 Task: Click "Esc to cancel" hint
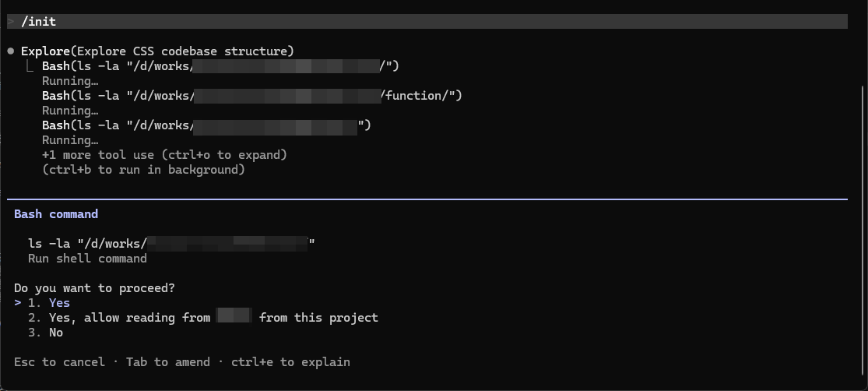(59, 362)
